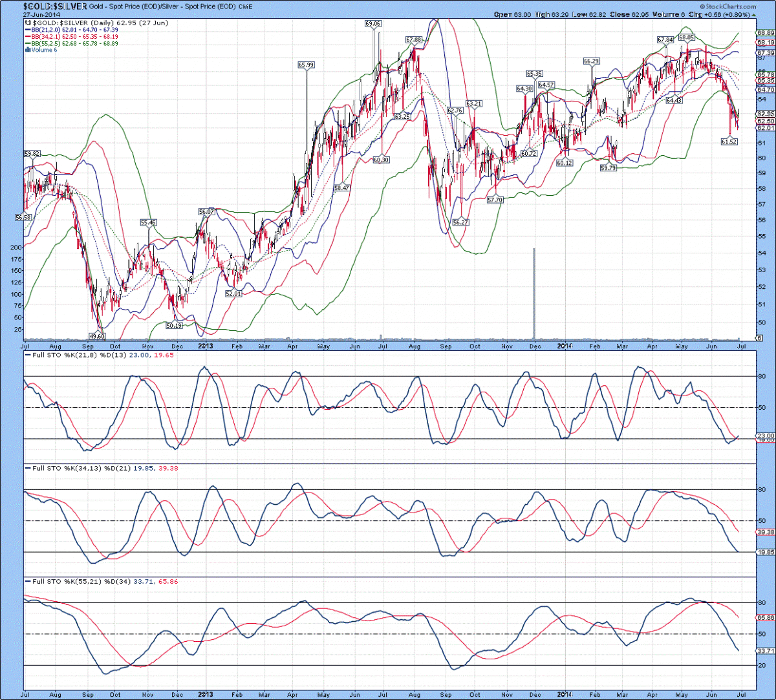776x700 pixels.
Task: Click the 68.05 high price label
Action: coord(686,37)
